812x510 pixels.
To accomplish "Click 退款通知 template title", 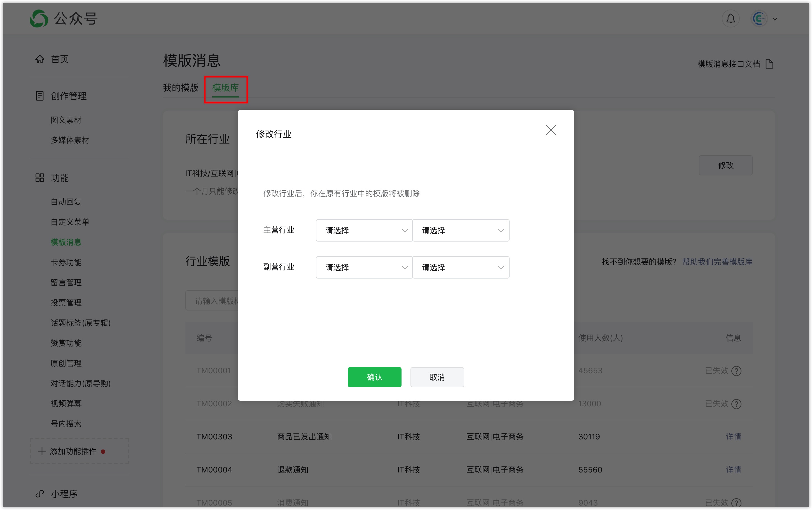I will point(292,470).
